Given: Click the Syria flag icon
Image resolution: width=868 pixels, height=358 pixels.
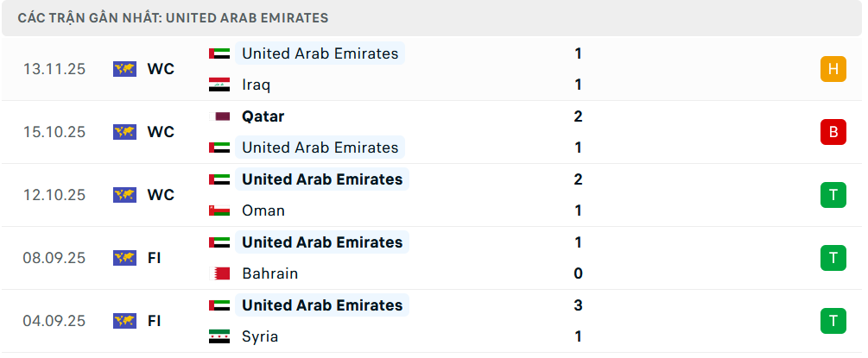Looking at the screenshot, I should pyautogui.click(x=219, y=336).
